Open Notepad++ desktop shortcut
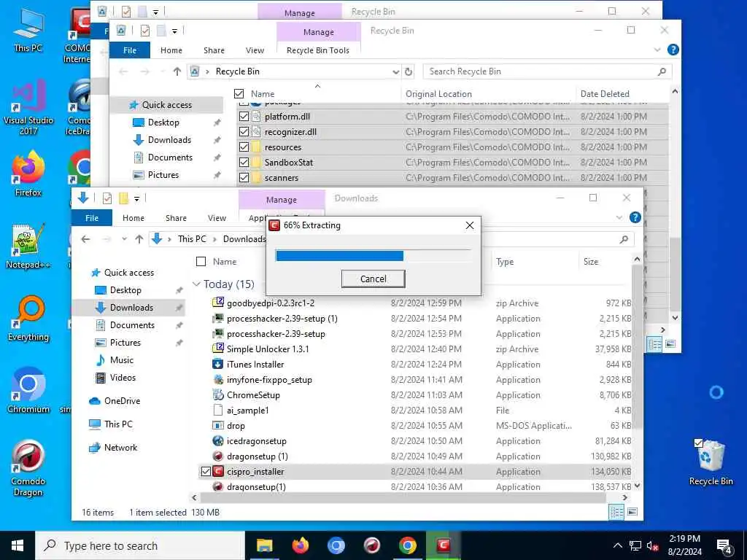Screen dimensions: 747x560 tap(28, 246)
